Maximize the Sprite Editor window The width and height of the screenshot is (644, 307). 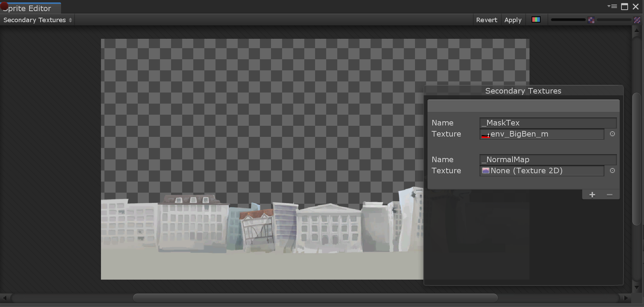point(625,7)
